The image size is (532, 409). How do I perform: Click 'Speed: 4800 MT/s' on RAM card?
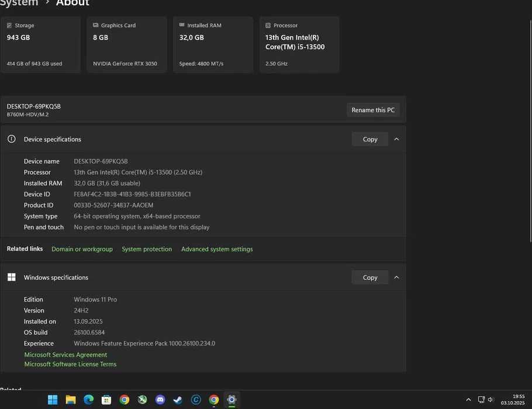click(201, 64)
